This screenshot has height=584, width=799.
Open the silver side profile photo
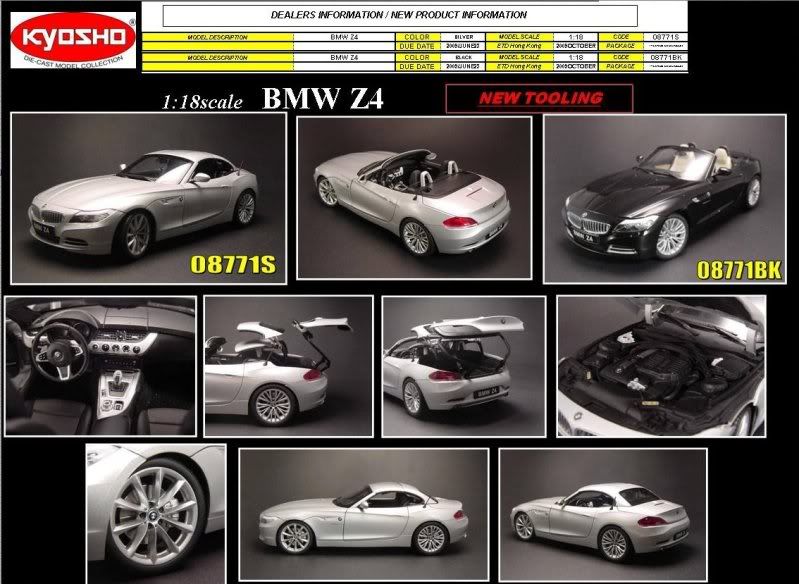[364, 515]
